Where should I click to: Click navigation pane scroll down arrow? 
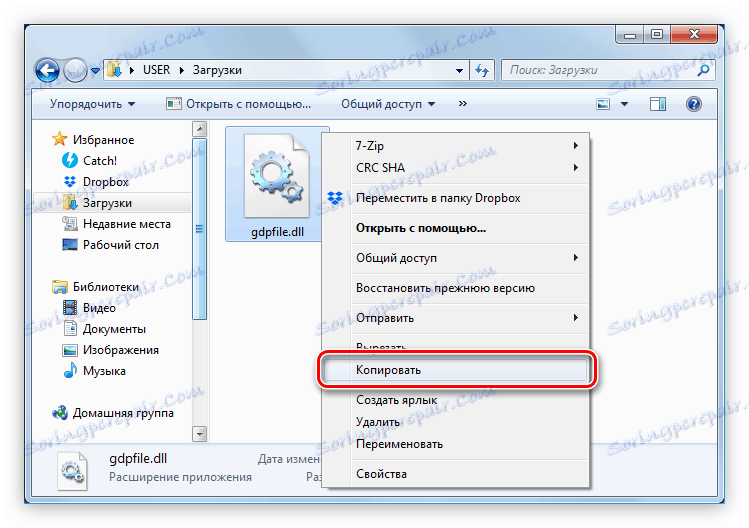coord(199,434)
